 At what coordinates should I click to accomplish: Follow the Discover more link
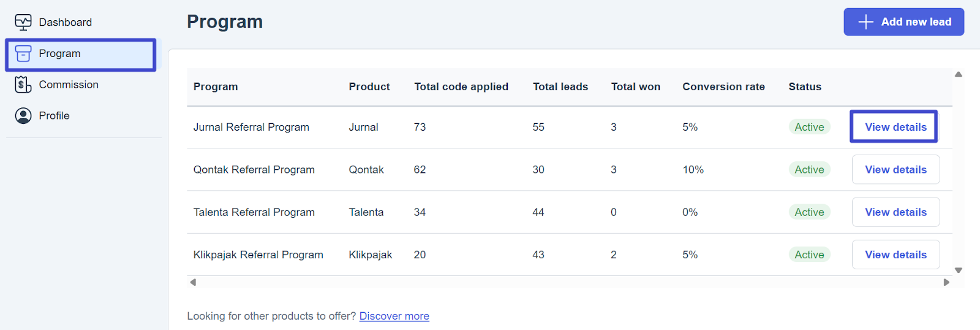[394, 316]
